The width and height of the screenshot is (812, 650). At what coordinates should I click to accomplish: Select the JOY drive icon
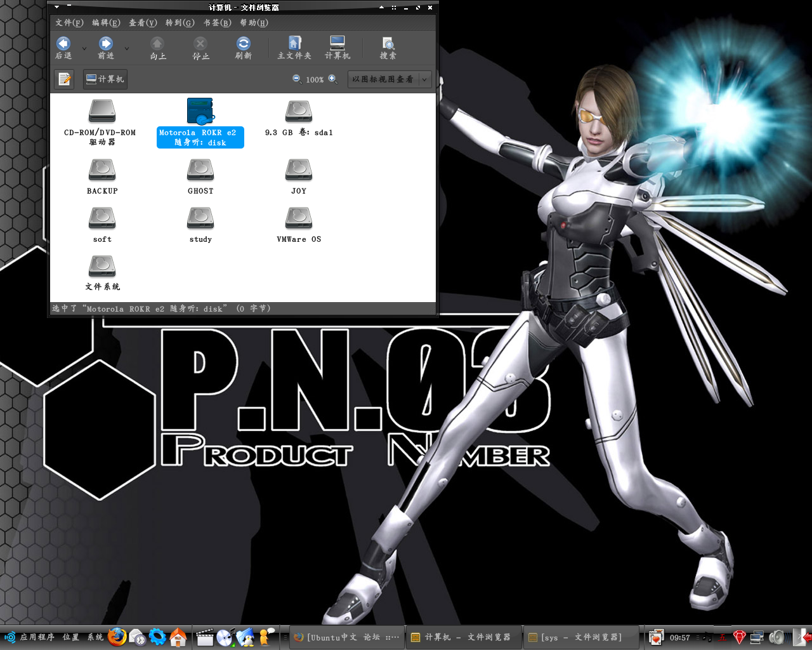click(299, 170)
